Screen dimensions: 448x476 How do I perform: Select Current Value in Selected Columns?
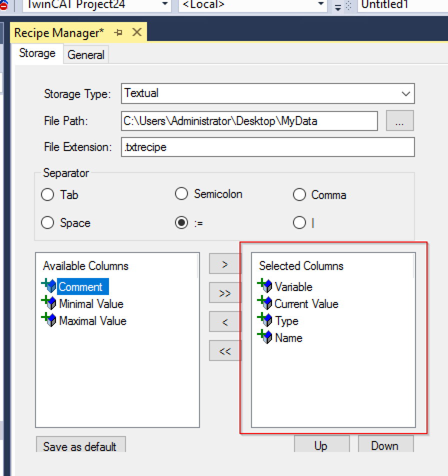[x=306, y=304]
